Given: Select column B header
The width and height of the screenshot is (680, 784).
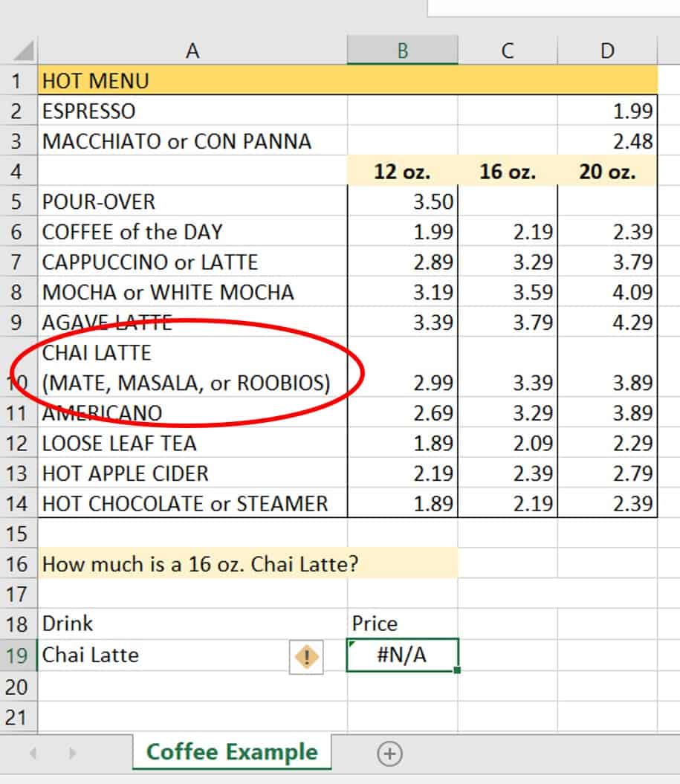Looking at the screenshot, I should click(x=402, y=51).
